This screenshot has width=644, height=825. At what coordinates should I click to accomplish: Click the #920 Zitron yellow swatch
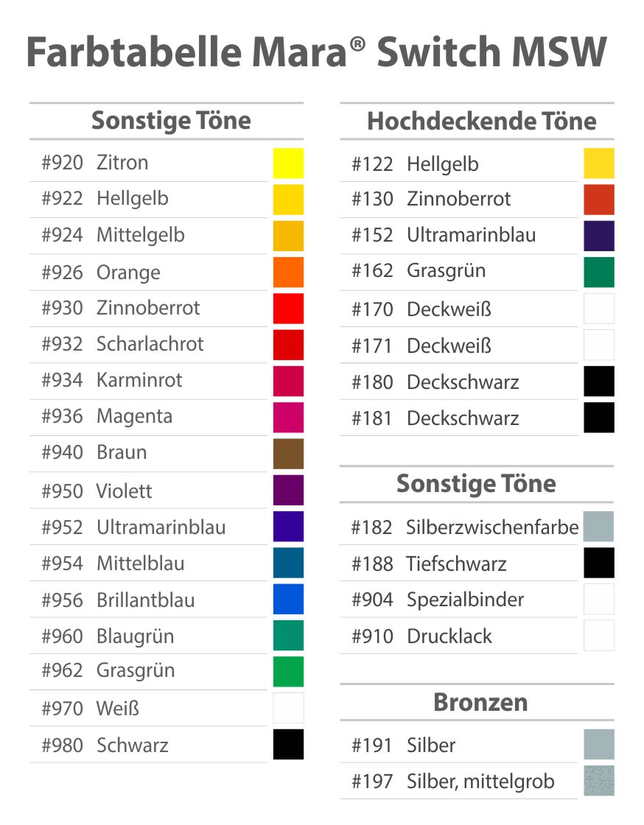pyautogui.click(x=288, y=163)
